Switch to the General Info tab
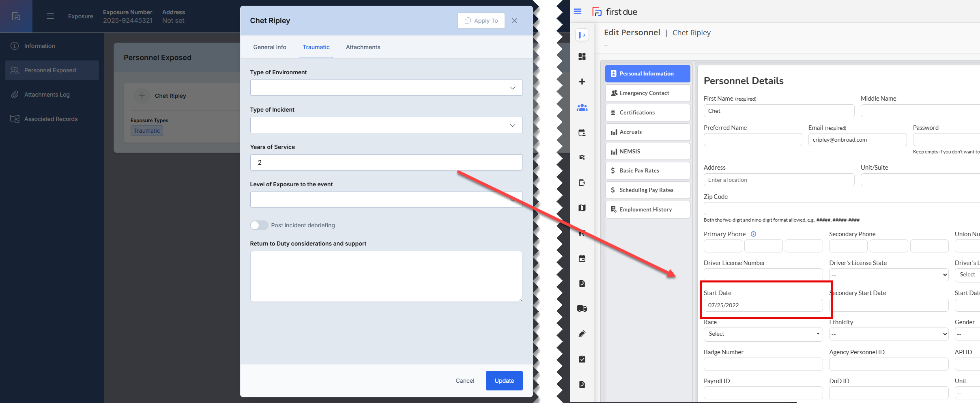This screenshot has height=403, width=980. click(x=270, y=47)
